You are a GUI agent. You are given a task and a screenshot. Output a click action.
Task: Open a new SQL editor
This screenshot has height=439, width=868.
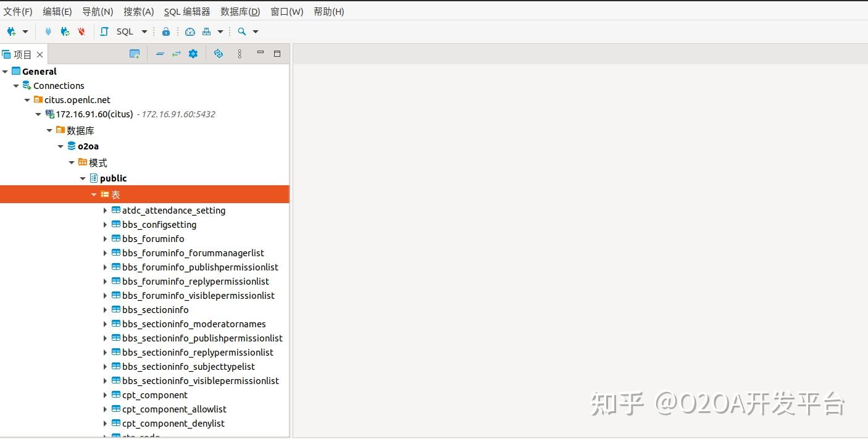pos(103,31)
